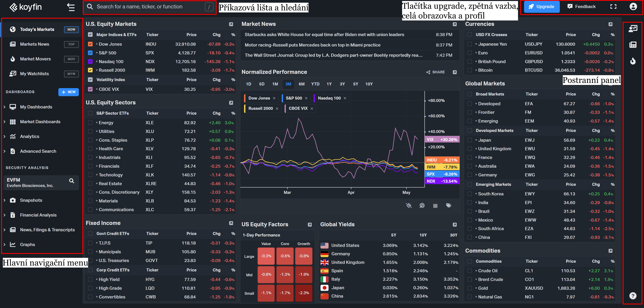Toggle chart grid icon

click(435, 206)
